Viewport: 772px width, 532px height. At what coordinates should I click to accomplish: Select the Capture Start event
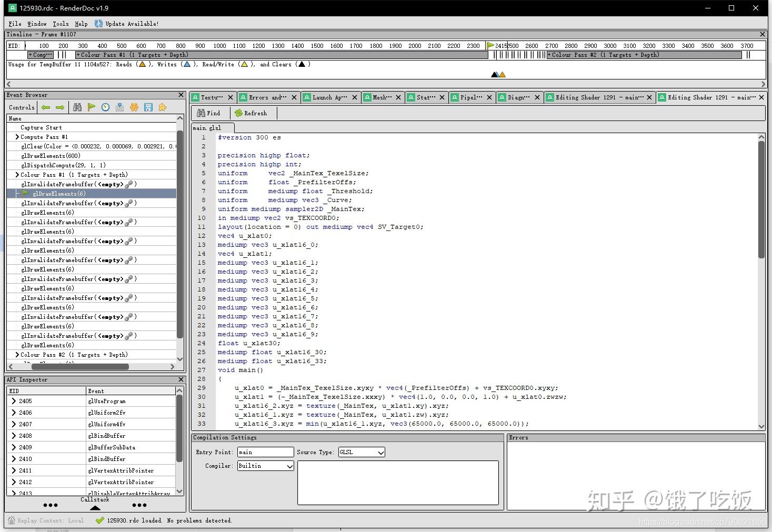click(41, 127)
